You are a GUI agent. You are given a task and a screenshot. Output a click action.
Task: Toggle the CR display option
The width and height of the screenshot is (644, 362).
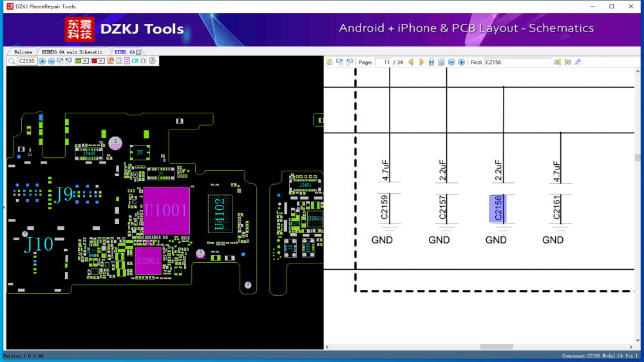pyautogui.click(x=135, y=61)
